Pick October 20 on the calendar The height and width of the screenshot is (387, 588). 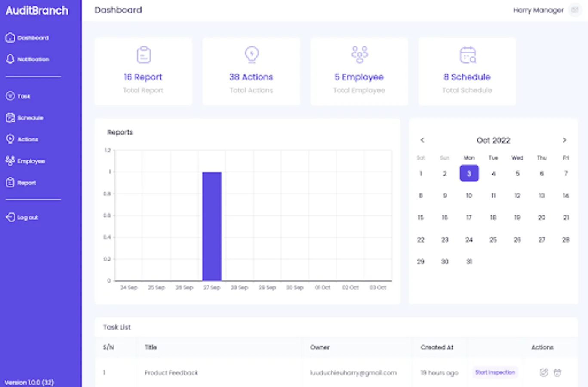pos(542,218)
